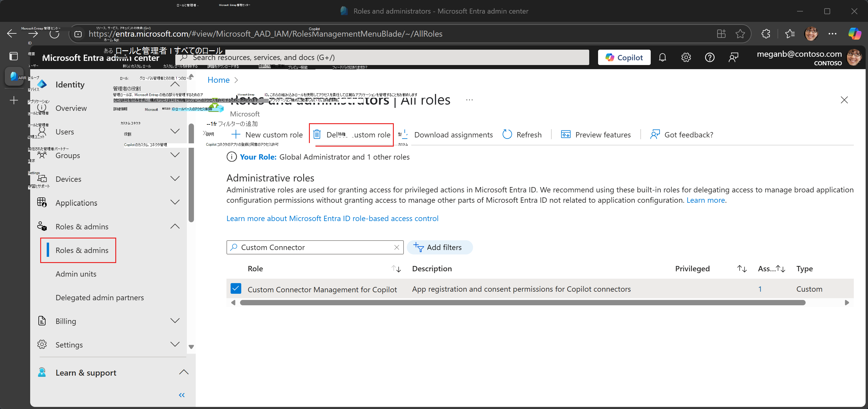Sort by Assignments column arrows

pyautogui.click(x=780, y=269)
